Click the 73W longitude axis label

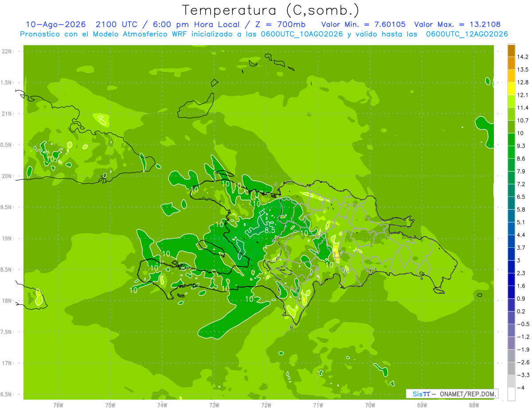point(214,405)
